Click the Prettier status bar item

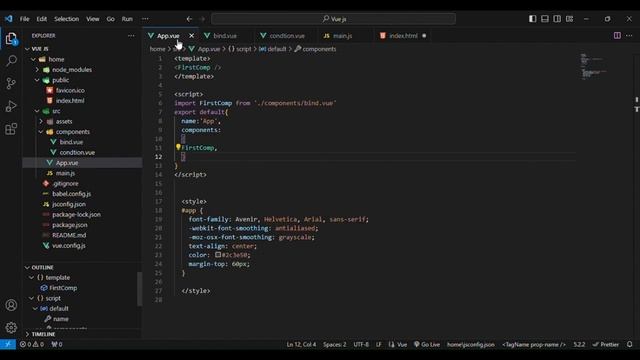click(606, 344)
